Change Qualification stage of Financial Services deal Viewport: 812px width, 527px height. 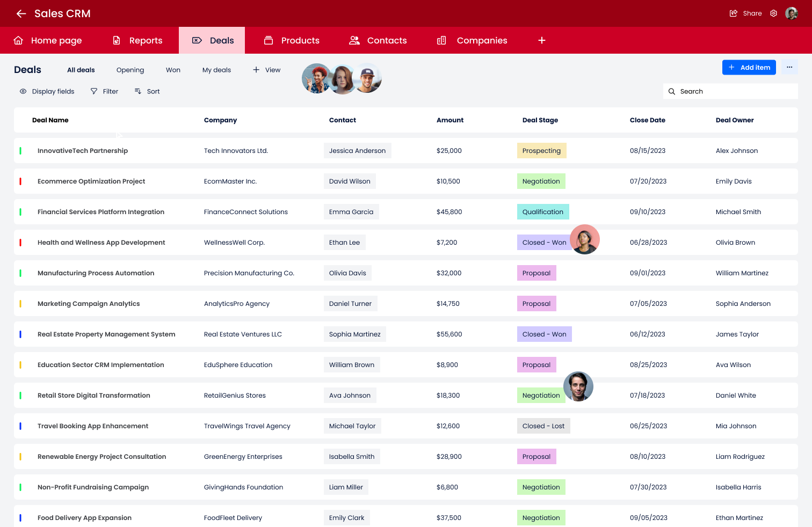pyautogui.click(x=542, y=212)
